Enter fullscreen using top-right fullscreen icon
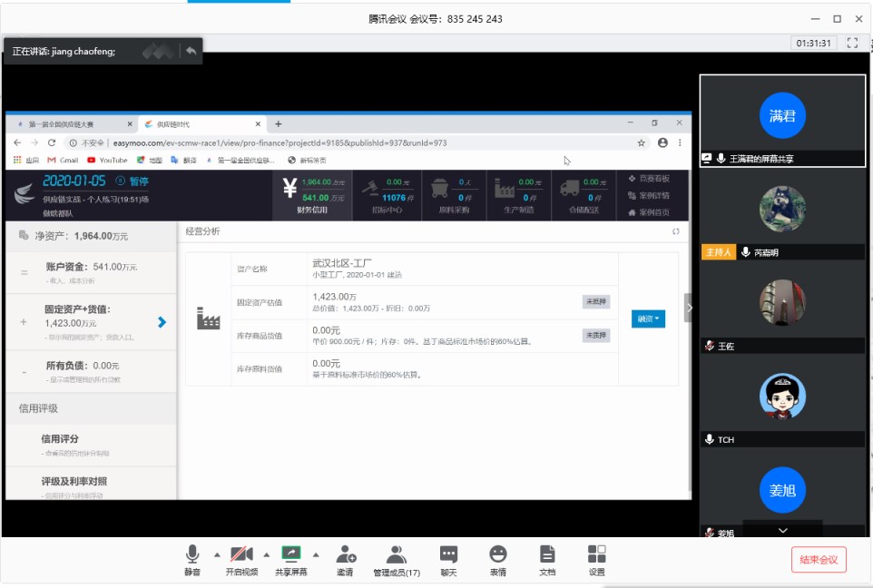Viewport: 873px width, 588px height. tap(852, 43)
